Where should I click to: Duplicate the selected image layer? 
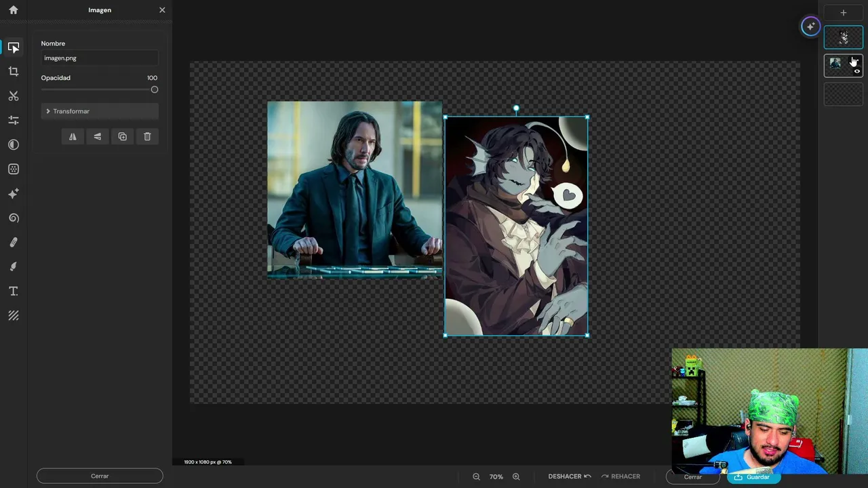click(x=122, y=136)
